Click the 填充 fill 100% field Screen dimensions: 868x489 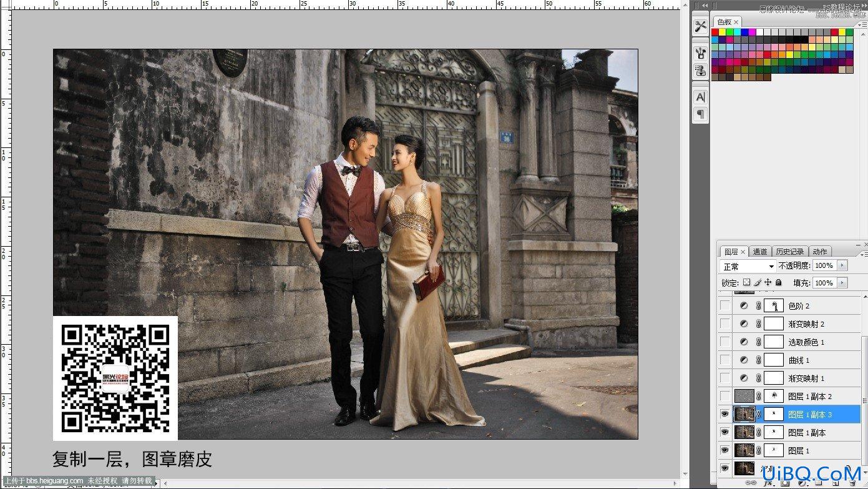tap(824, 283)
